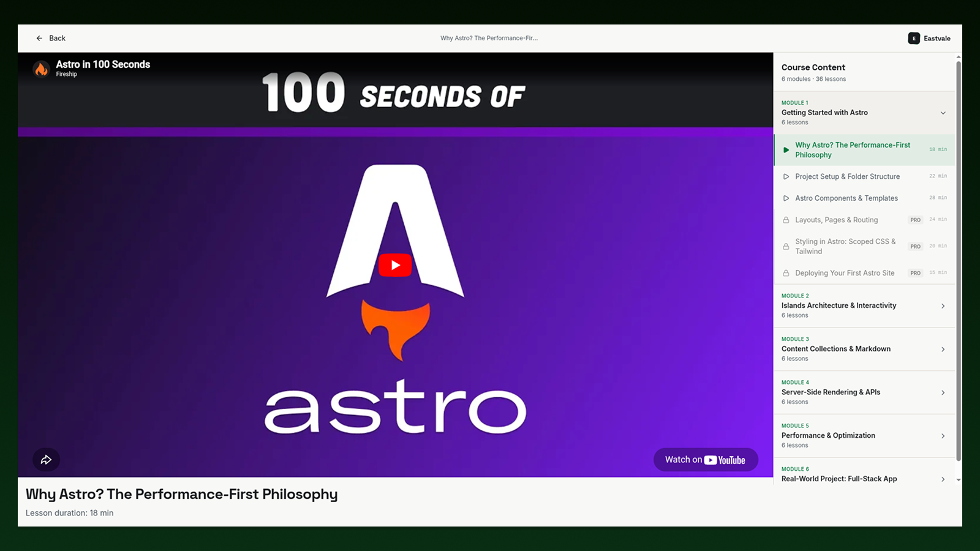
Task: Click the course content scrollbar up arrow
Action: point(959,57)
